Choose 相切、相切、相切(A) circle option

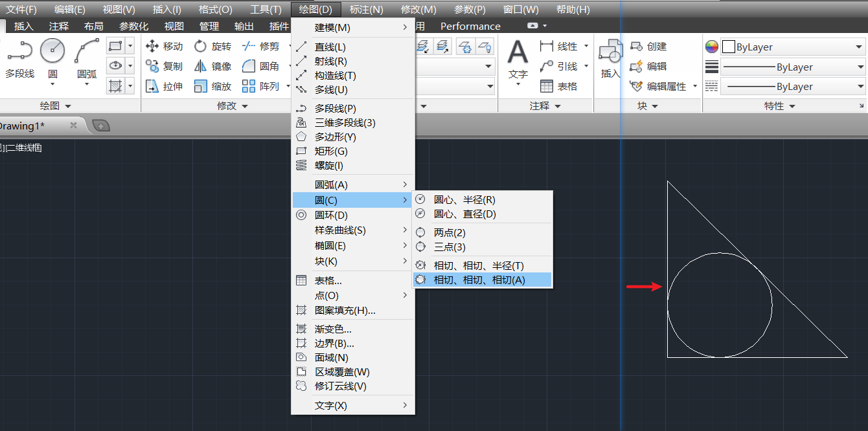(479, 280)
